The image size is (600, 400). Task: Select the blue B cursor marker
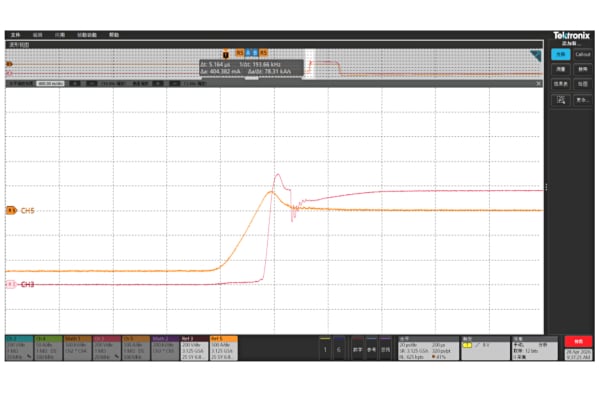pos(255,53)
